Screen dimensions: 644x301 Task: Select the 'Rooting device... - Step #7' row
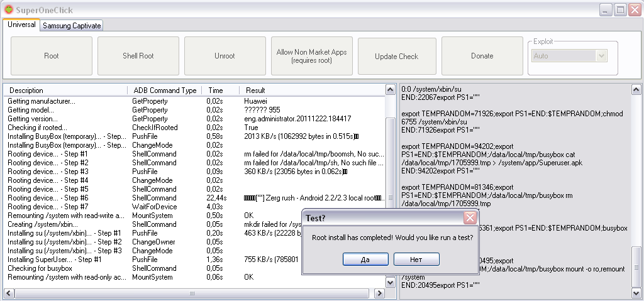(195, 207)
